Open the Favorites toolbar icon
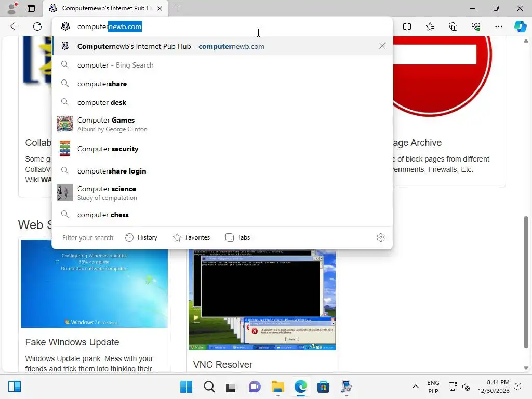This screenshot has height=399, width=532. (x=430, y=26)
